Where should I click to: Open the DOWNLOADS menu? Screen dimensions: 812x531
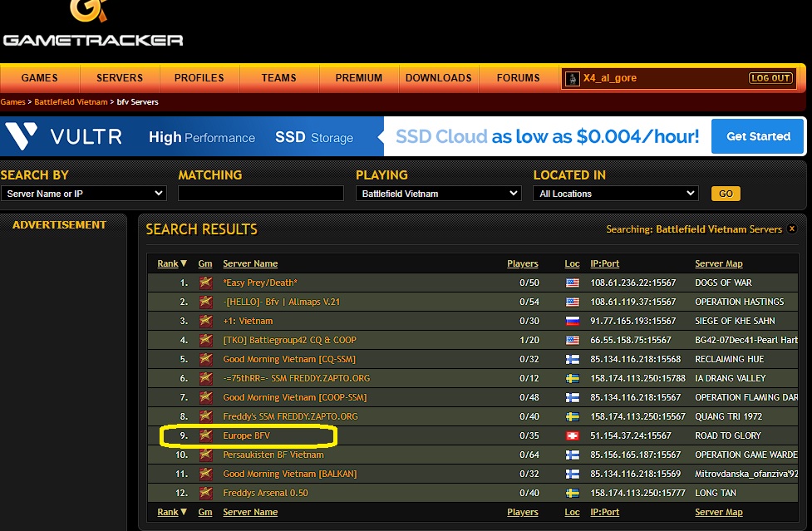pyautogui.click(x=439, y=78)
